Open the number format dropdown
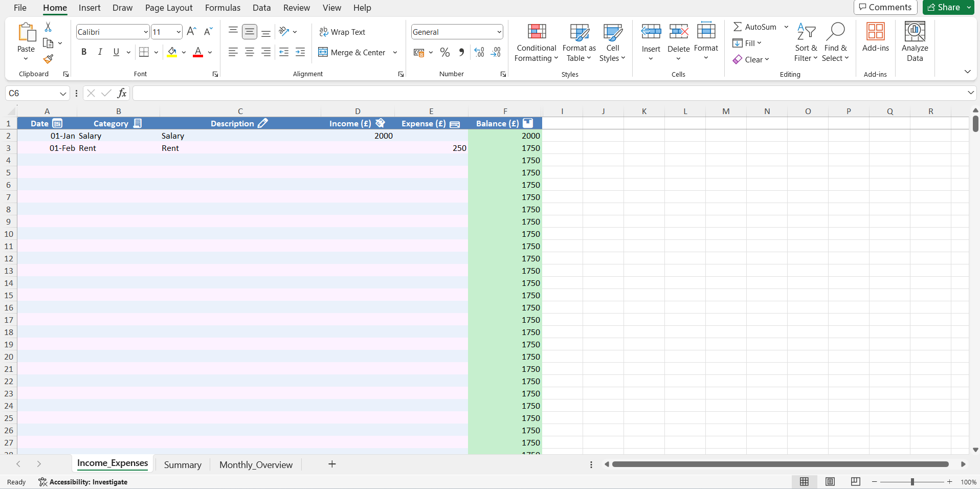 pos(499,32)
